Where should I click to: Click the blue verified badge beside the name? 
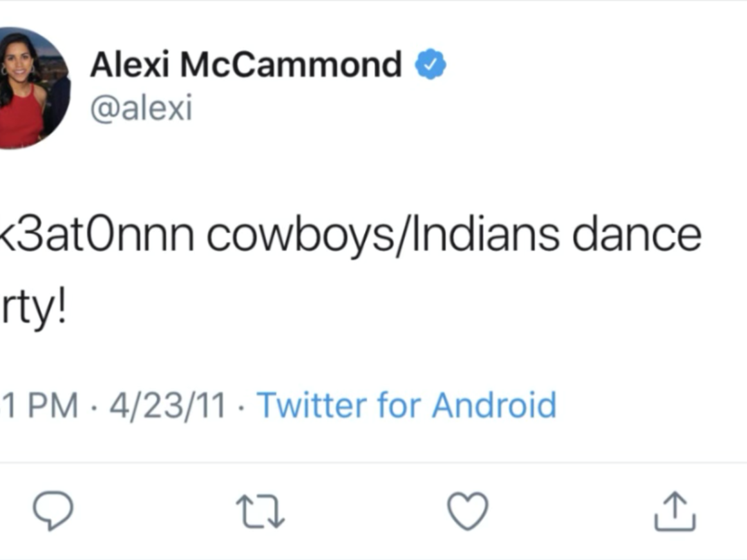(431, 65)
